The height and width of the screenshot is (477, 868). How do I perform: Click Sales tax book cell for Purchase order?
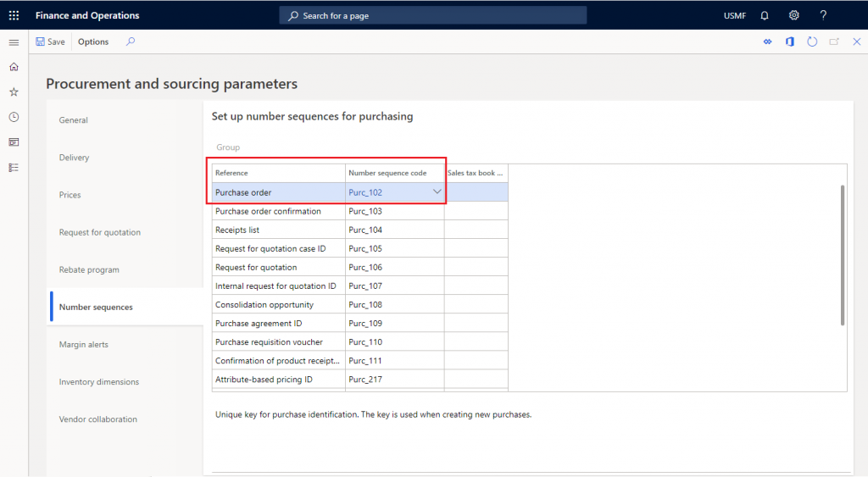click(x=476, y=192)
